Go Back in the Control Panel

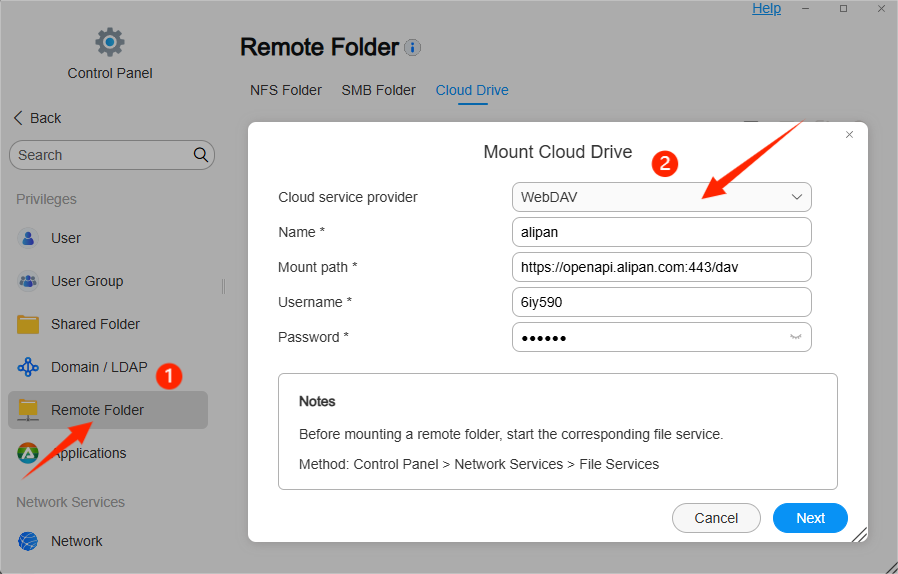[x=37, y=118]
